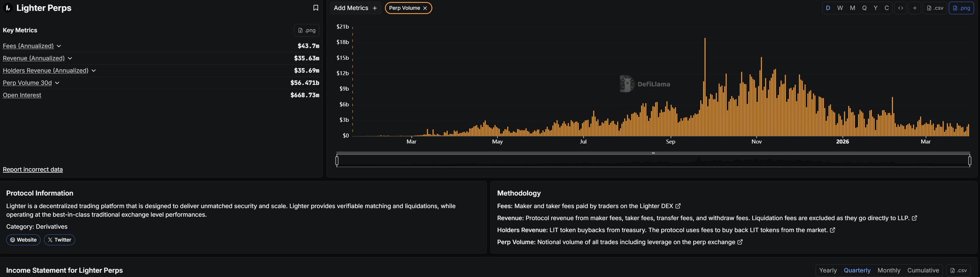Select Yearly income statement tab
This screenshot has width=980, height=277.
[x=828, y=270]
